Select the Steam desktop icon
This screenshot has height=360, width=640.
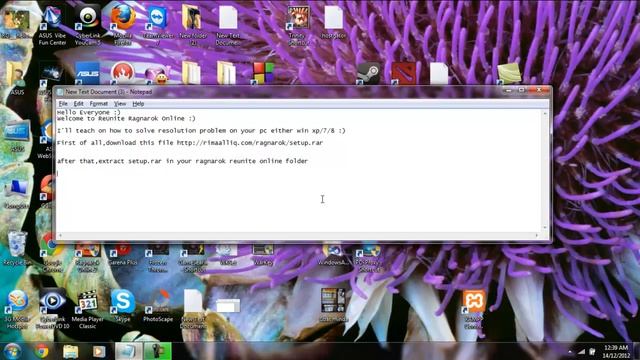point(368,73)
